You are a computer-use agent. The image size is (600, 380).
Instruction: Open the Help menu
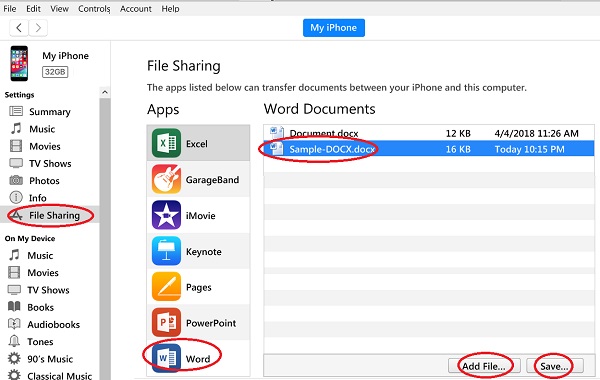point(170,8)
